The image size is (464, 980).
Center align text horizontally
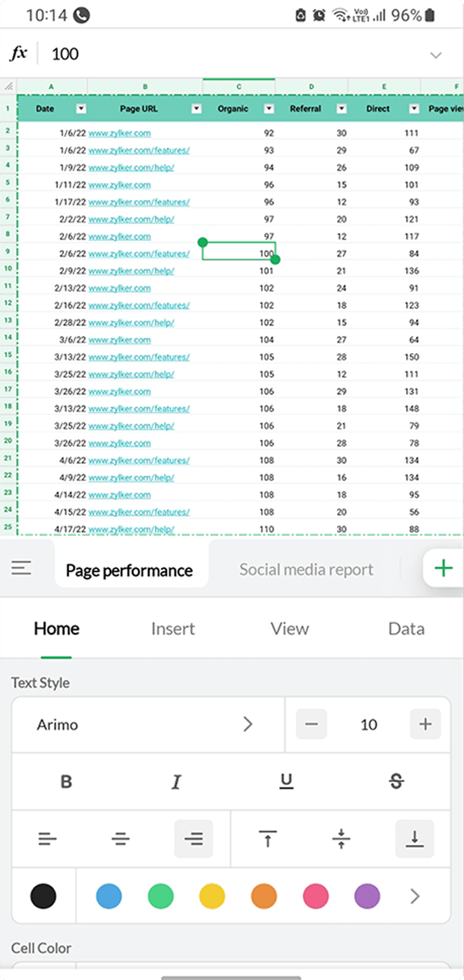121,839
